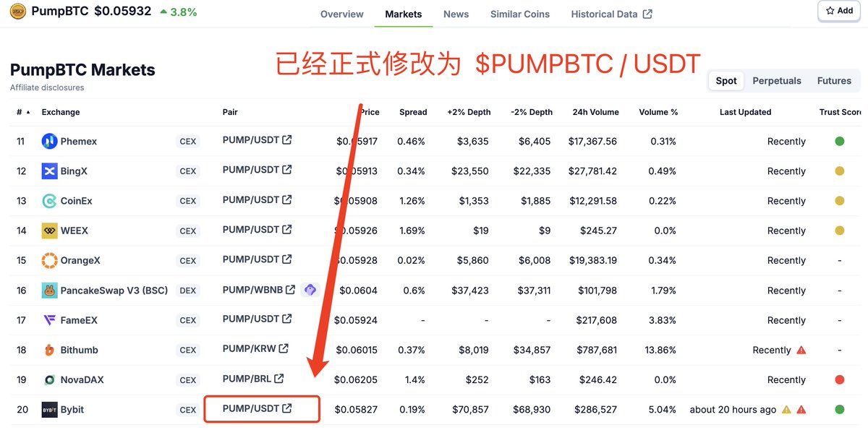Image resolution: width=868 pixels, height=430 pixels.
Task: Click the Pair column header
Action: pyautogui.click(x=230, y=112)
